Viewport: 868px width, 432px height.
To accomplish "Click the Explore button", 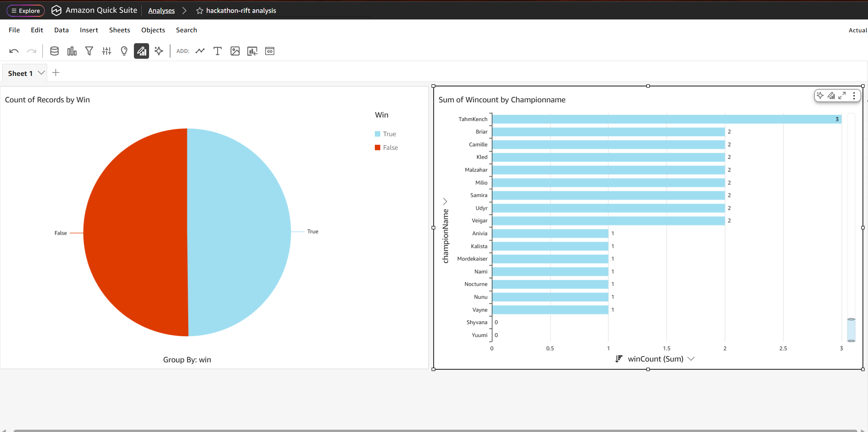I will coord(26,11).
